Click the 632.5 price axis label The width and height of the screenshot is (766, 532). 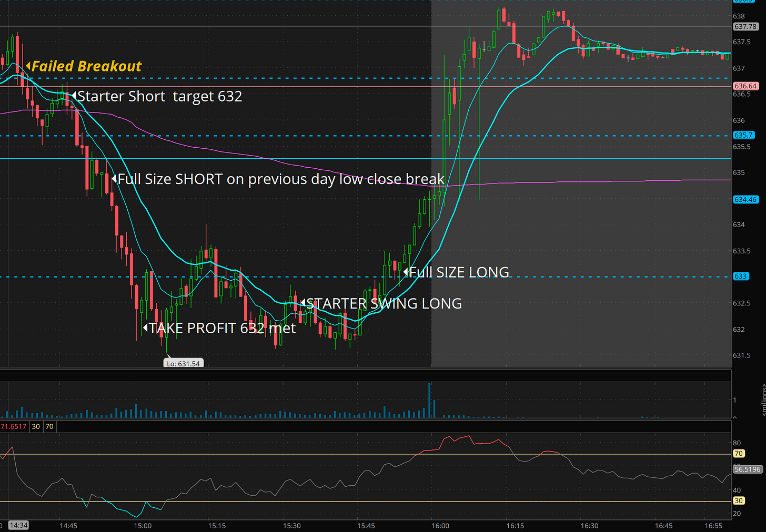[x=742, y=303]
